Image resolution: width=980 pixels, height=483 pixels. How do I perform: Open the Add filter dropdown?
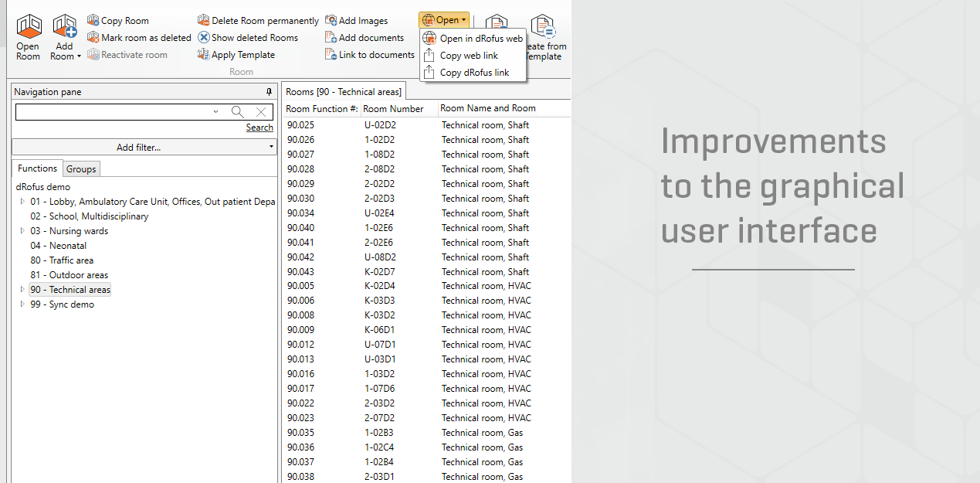coord(144,148)
